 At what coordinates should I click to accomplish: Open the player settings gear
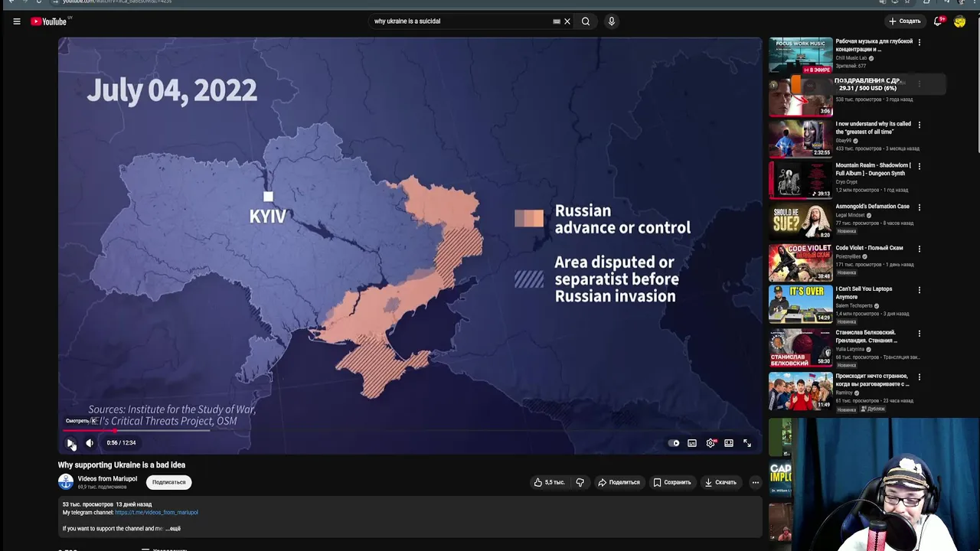click(710, 443)
